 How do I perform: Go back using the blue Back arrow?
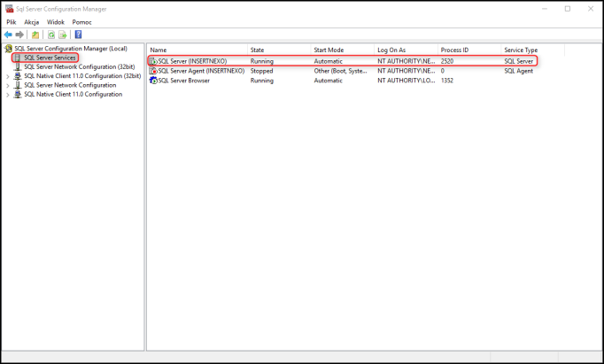click(8, 35)
